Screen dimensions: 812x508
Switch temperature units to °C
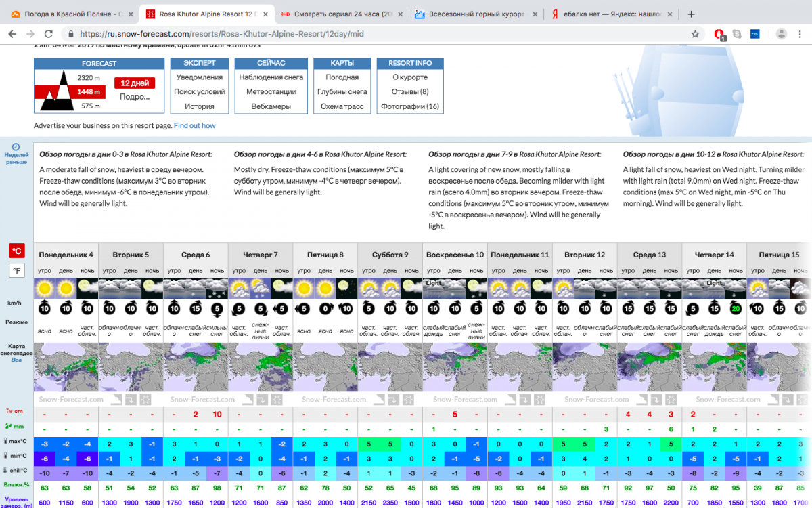[16, 251]
